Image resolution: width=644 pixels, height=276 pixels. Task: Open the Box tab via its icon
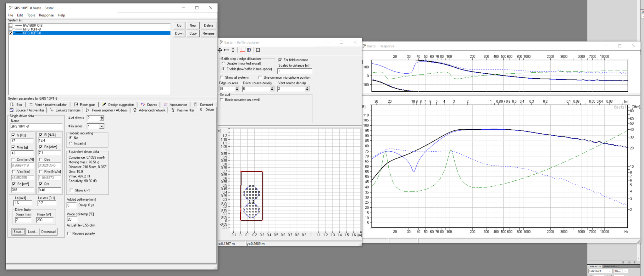pos(12,104)
